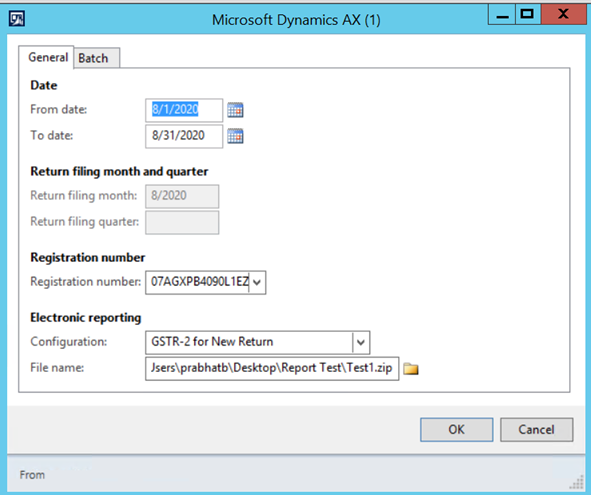Click the 'Return filing month and quarter' heading
591x495 pixels.
point(119,172)
